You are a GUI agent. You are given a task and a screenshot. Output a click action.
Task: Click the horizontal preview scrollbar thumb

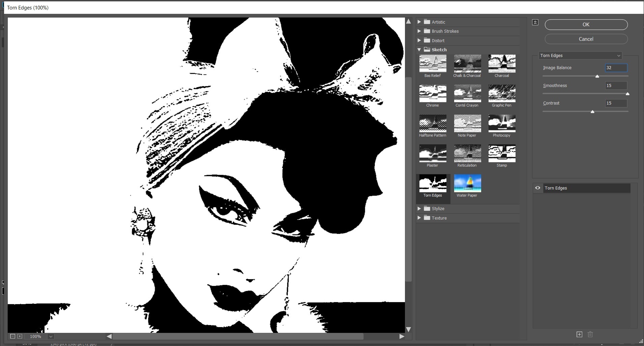click(x=238, y=337)
